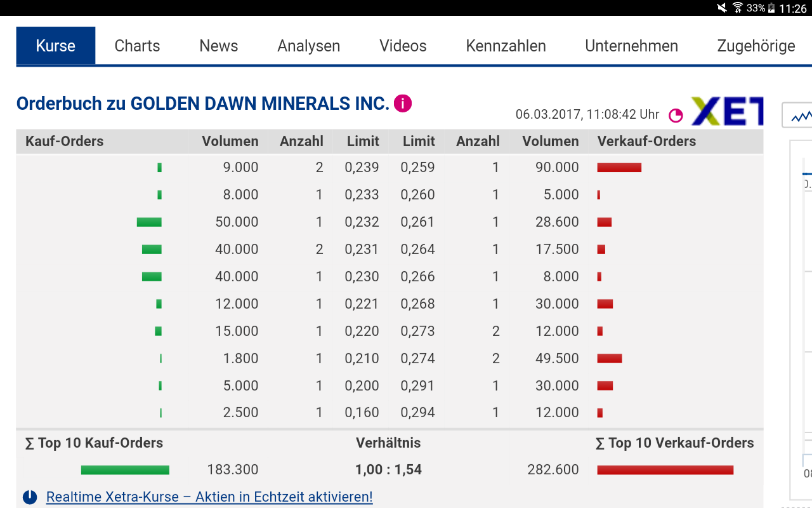
Task: Tap the sell limit 0,294
Action: pyautogui.click(x=418, y=413)
